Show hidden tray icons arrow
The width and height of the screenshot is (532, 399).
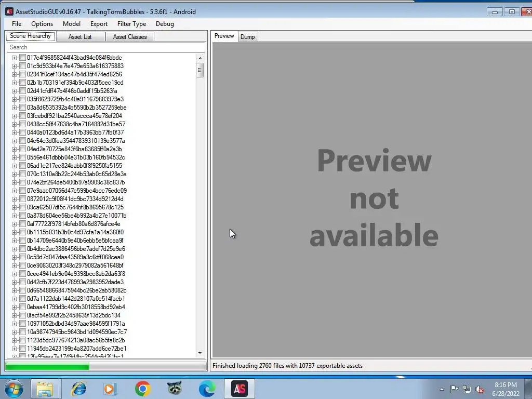click(x=442, y=389)
